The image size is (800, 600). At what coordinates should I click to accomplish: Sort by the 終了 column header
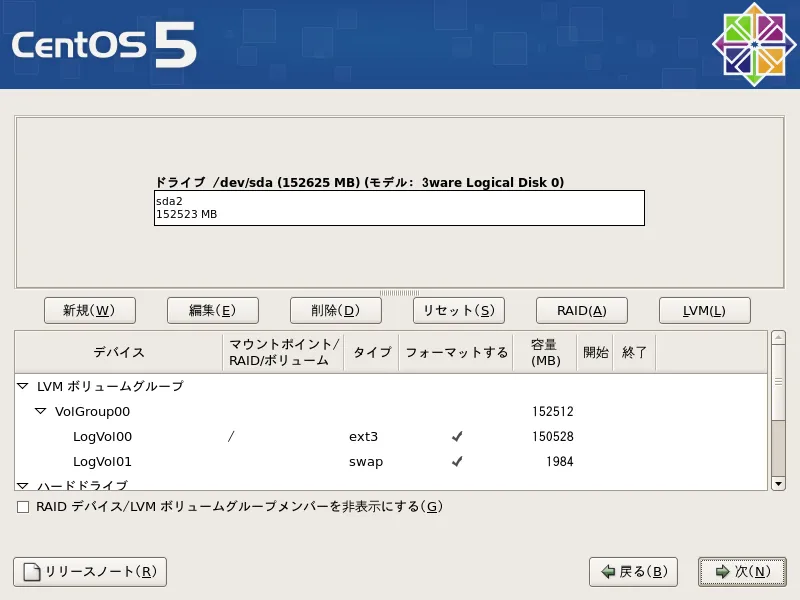pyautogui.click(x=634, y=352)
